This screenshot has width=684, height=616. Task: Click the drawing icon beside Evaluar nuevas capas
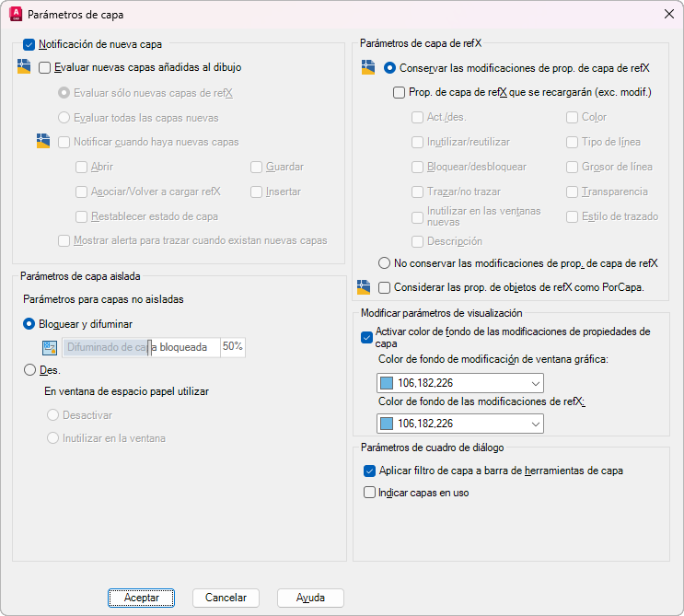(24, 66)
